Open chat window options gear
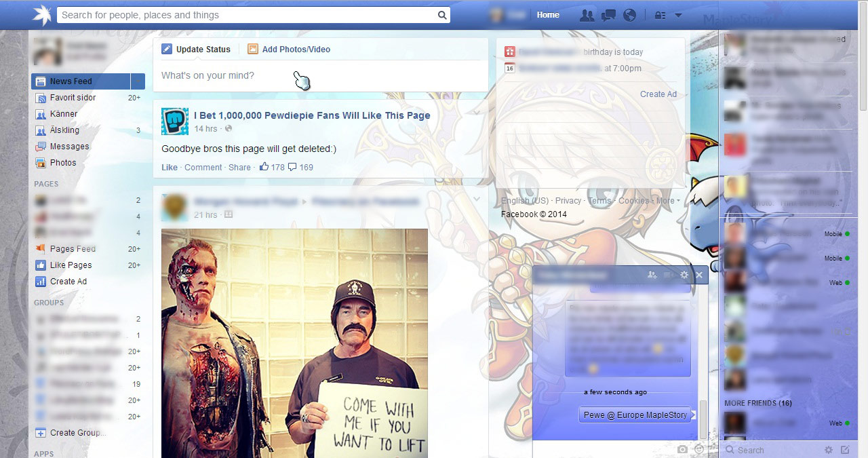This screenshot has height=458, width=868. click(x=684, y=275)
